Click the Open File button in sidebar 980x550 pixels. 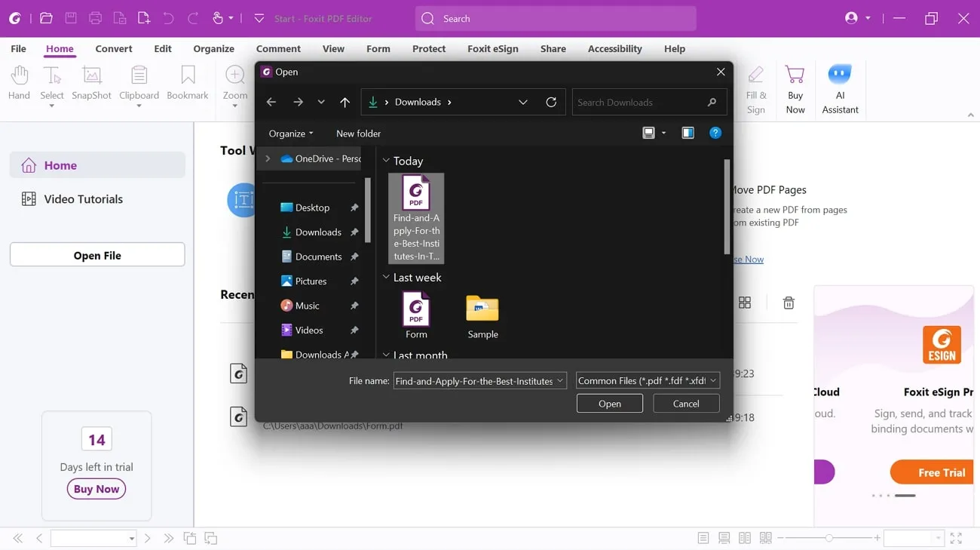(97, 255)
